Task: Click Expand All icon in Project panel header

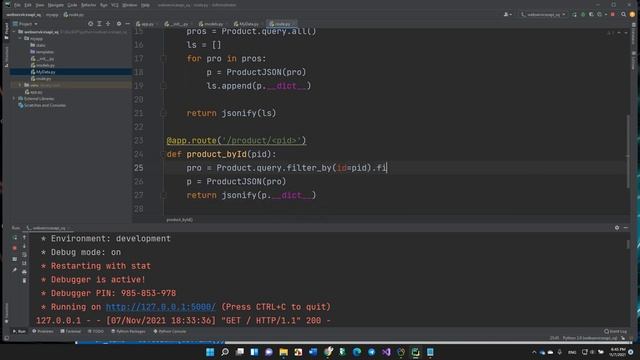Action: click(99, 24)
